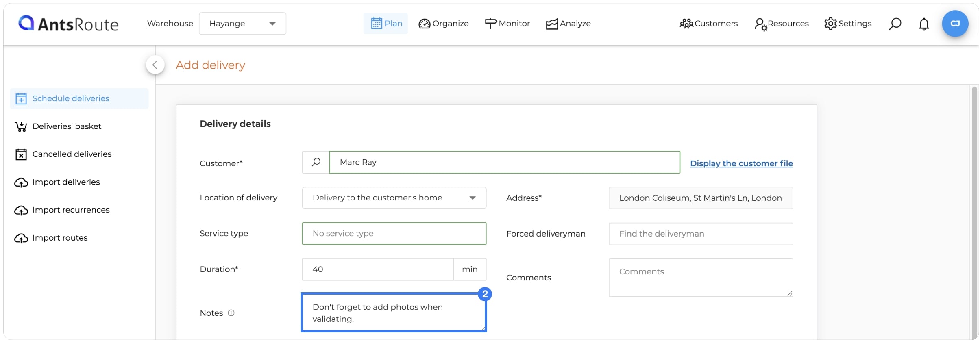Open the notifications bell
Image resolution: width=980 pixels, height=343 pixels.
tap(924, 24)
